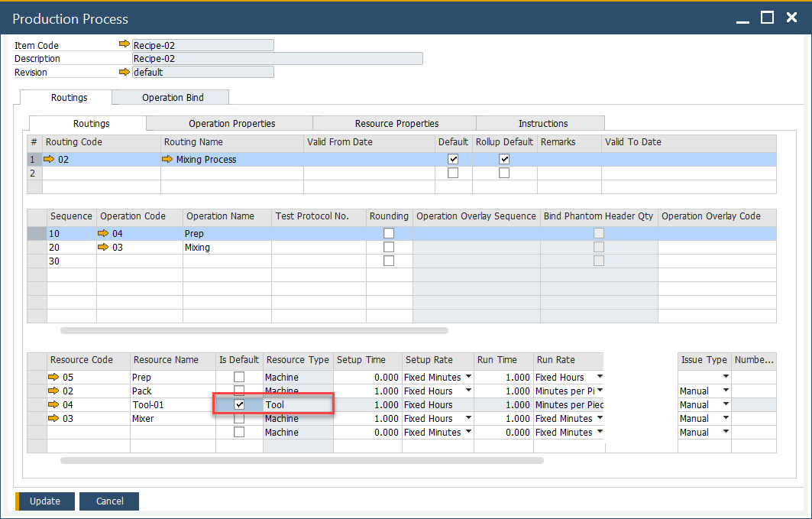The width and height of the screenshot is (812, 519).
Task: Open the Run Rate dropdown showing Fixed Hours
Action: coord(600,377)
